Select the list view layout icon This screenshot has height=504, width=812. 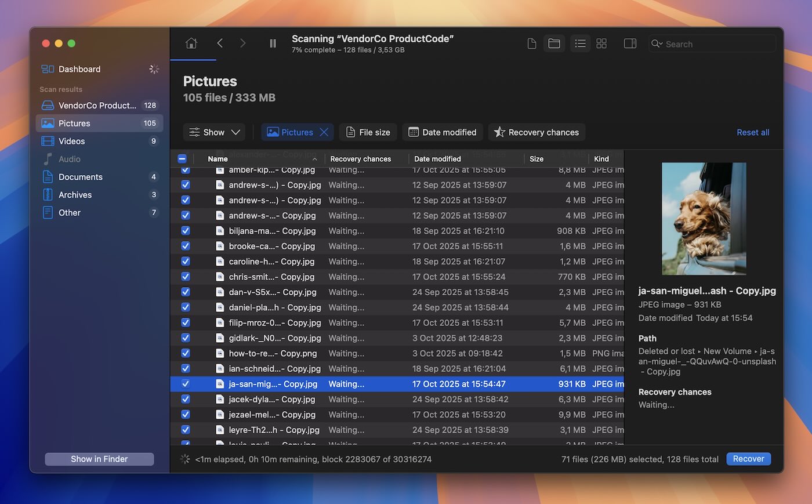point(580,43)
